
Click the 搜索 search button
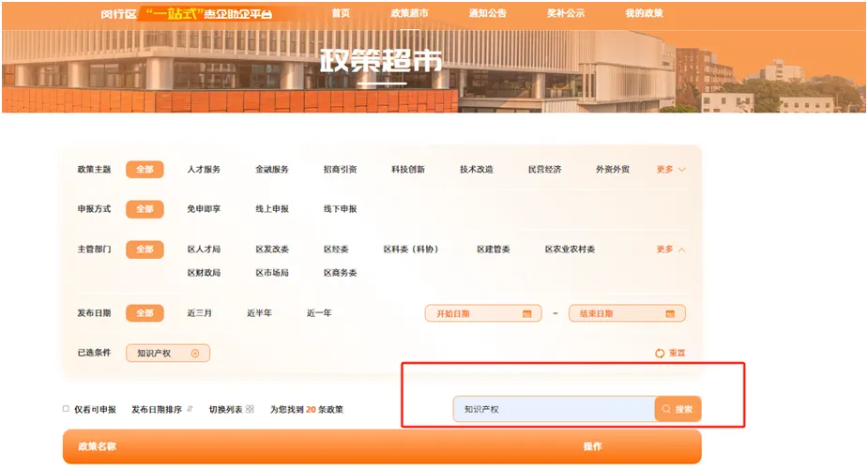coord(678,409)
